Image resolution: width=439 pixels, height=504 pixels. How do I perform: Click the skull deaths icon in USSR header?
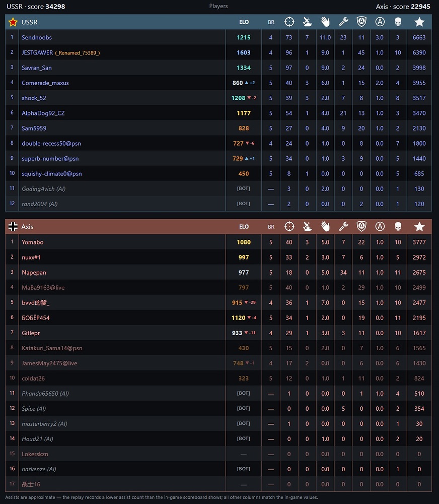coord(398,22)
